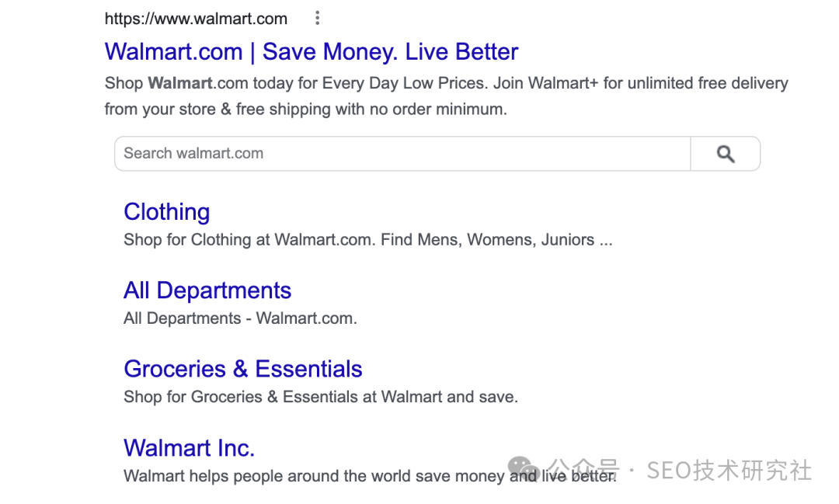Open the Clothing sitelink
The width and height of the screenshot is (839, 504).
coord(166,212)
